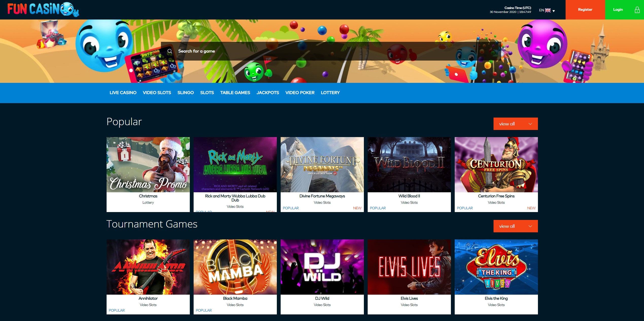Go to Table Games

tap(235, 93)
